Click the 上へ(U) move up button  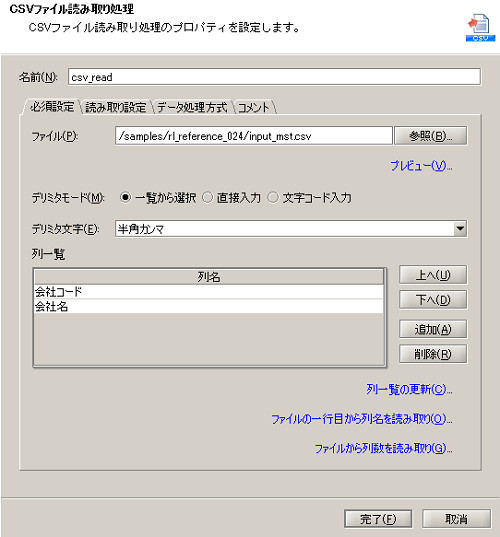[433, 275]
